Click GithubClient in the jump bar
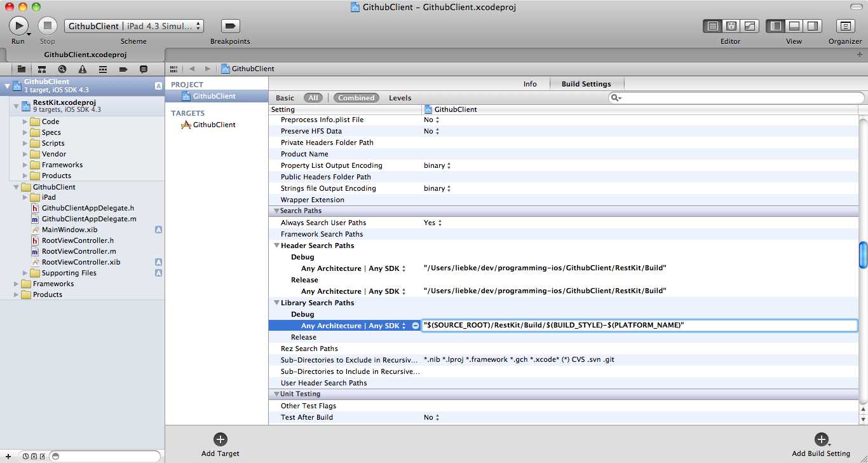 pos(248,69)
